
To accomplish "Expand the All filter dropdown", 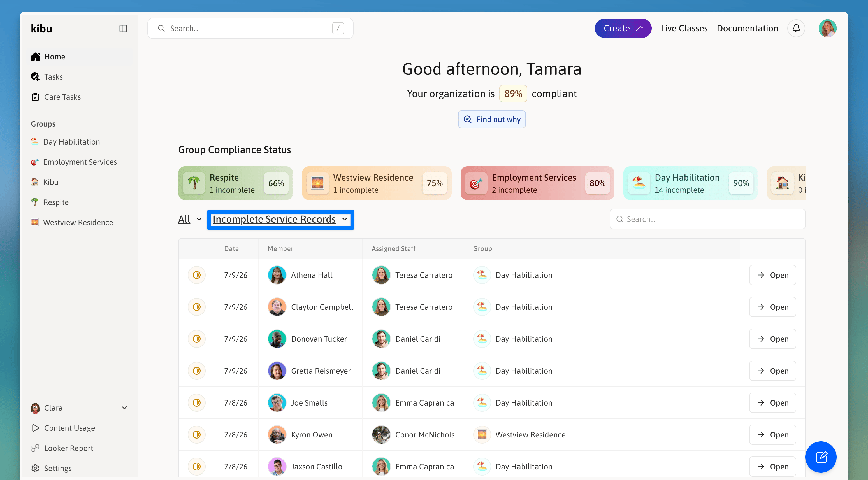I will pyautogui.click(x=190, y=219).
